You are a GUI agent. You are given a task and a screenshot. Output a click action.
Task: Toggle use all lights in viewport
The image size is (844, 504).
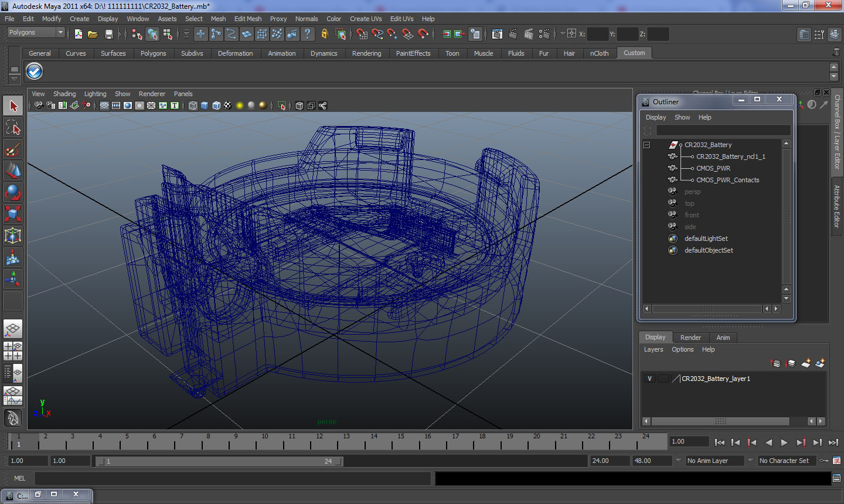coord(240,105)
